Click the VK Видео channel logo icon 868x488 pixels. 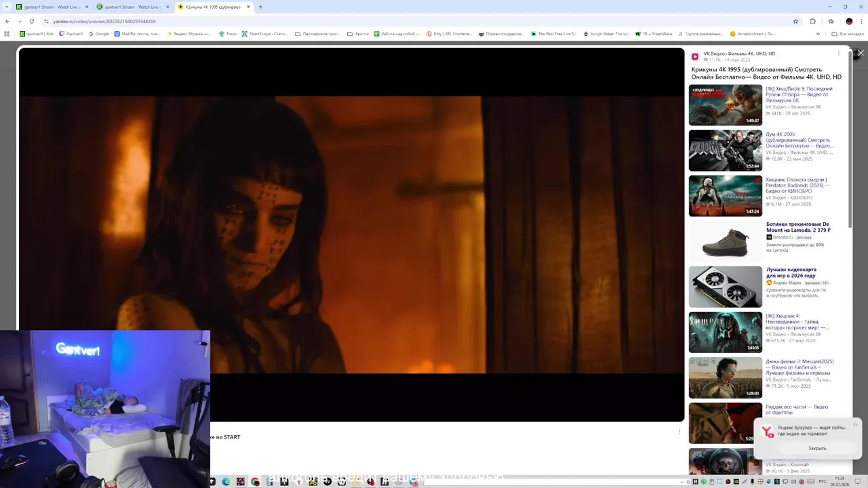click(695, 56)
